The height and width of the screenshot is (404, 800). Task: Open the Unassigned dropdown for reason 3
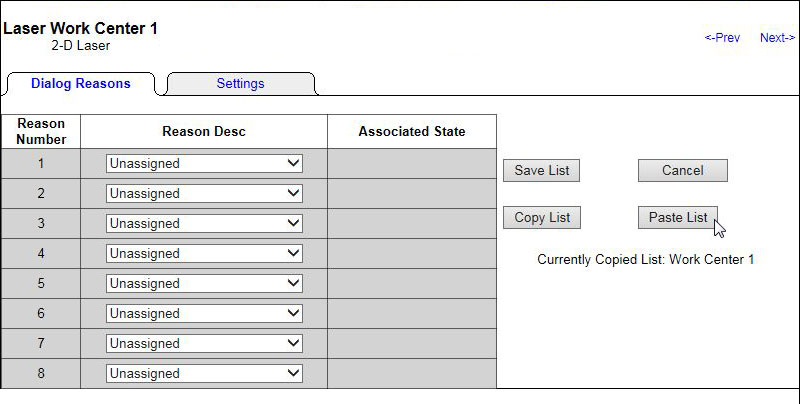pos(204,224)
